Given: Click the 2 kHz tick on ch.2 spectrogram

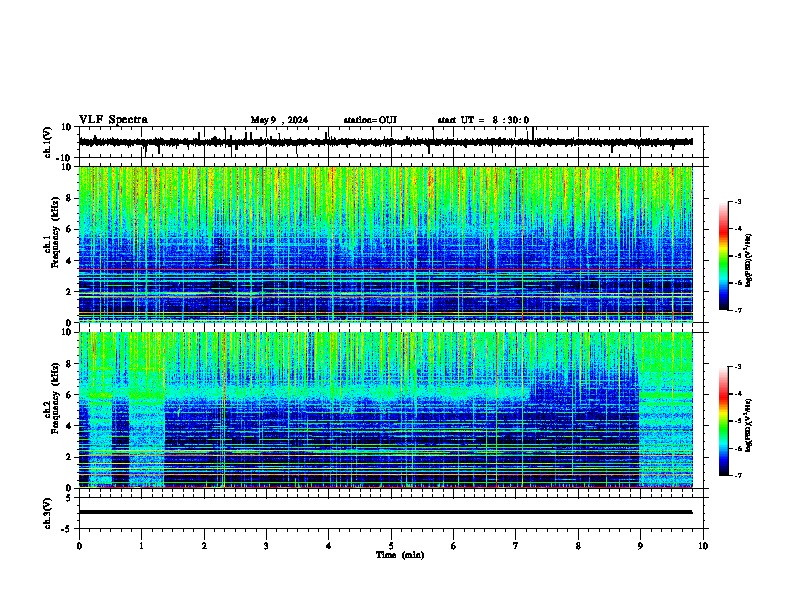Looking at the screenshot, I should (x=69, y=457).
